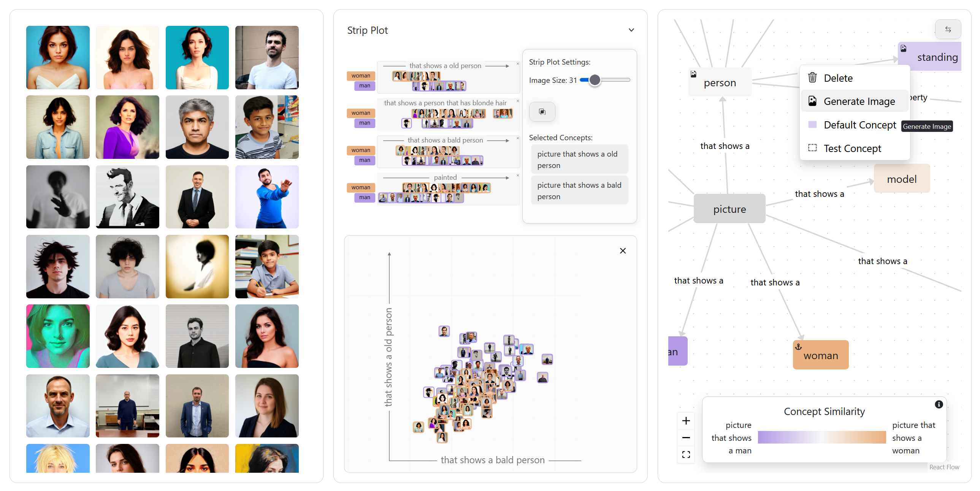Expand the Strip Plot chevron dropdown
Viewport: 980px width, 491px height.
(631, 30)
